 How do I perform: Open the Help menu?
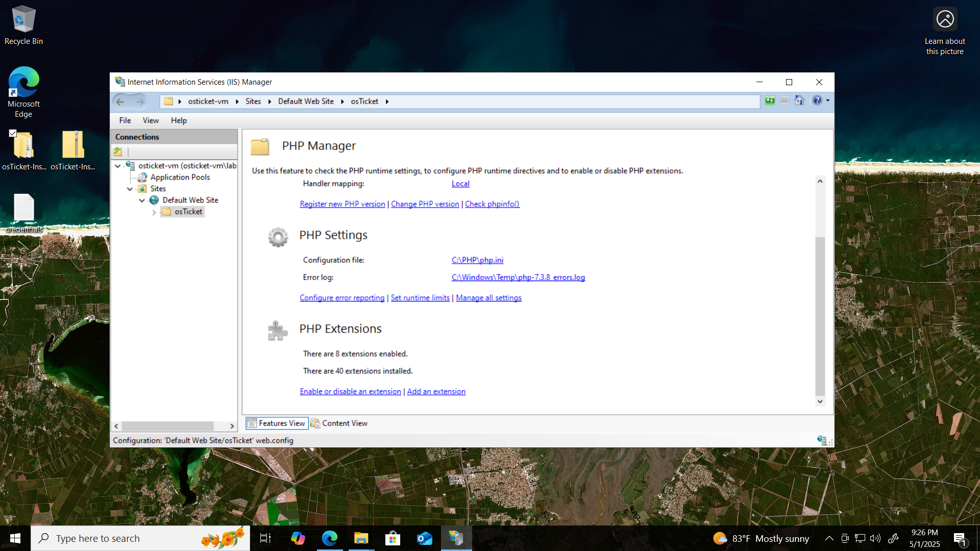[x=179, y=120]
